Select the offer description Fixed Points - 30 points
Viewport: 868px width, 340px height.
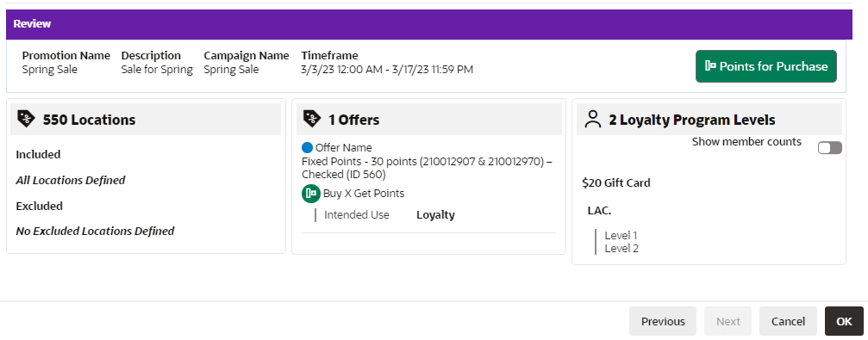(x=427, y=168)
